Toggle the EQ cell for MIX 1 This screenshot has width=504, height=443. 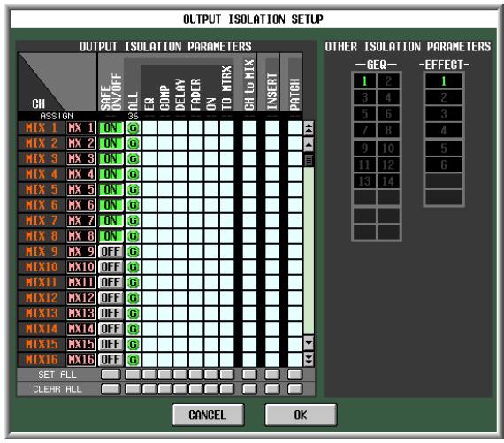149,128
